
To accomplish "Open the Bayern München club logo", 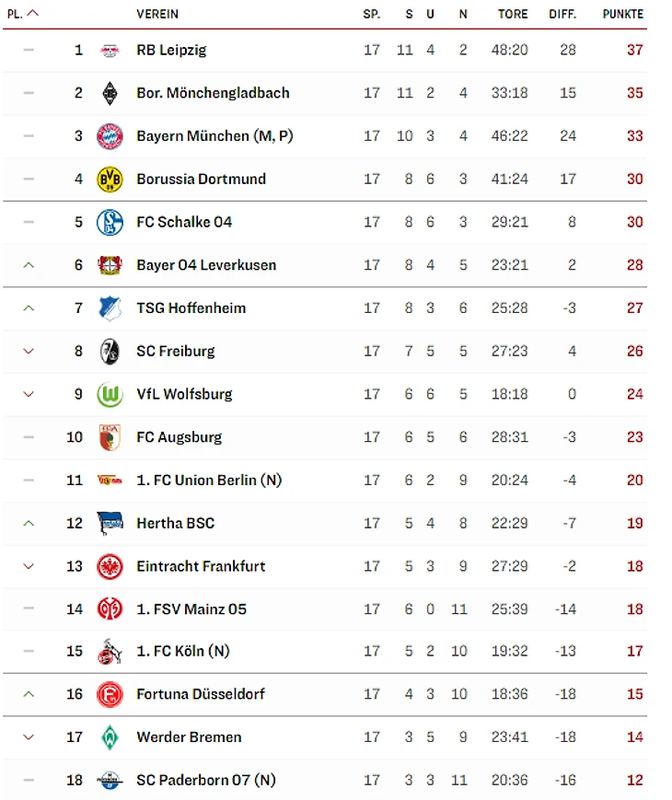I will pos(110,136).
